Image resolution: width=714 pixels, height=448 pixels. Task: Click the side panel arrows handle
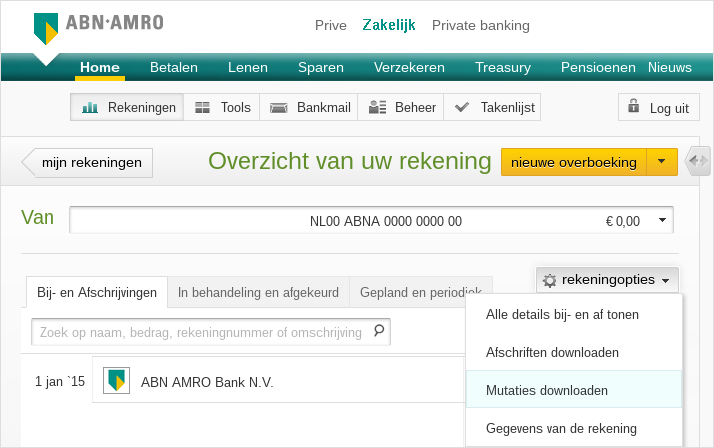[x=699, y=161]
